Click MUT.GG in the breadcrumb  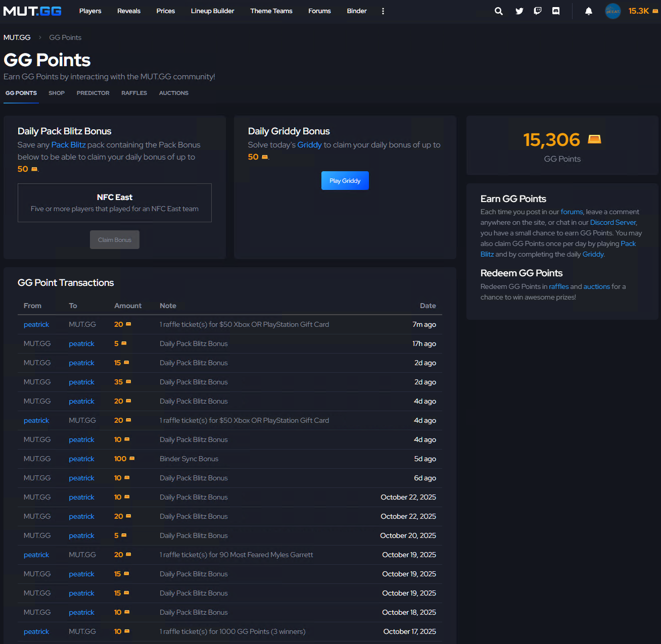pyautogui.click(x=17, y=37)
